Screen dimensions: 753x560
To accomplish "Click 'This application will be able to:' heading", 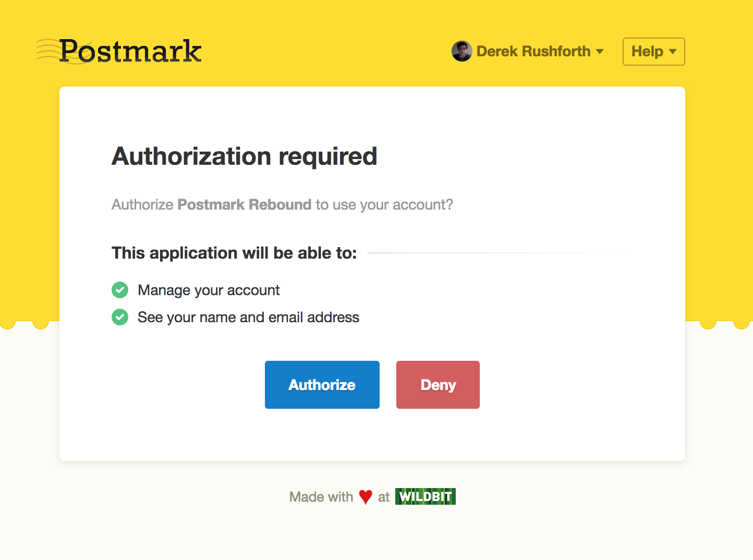I will pyautogui.click(x=234, y=253).
